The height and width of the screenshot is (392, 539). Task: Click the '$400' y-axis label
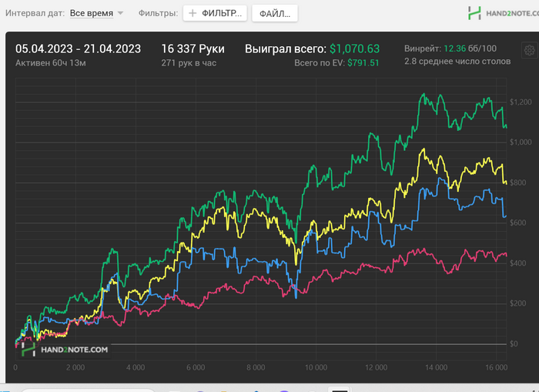point(517,263)
